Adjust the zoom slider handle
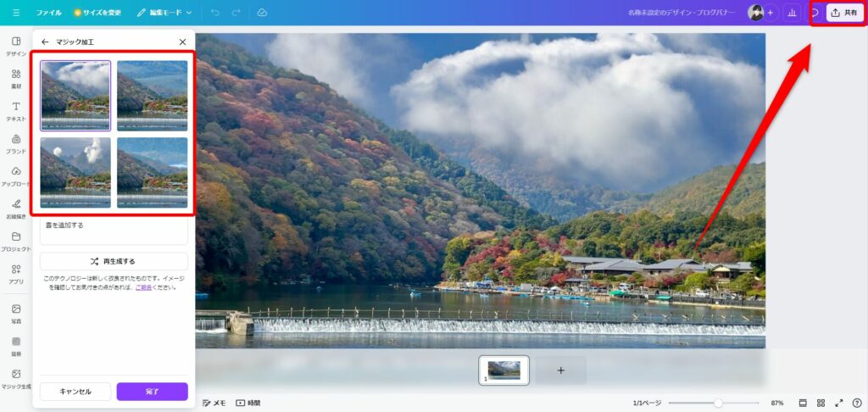Image resolution: width=868 pixels, height=412 pixels. click(718, 404)
